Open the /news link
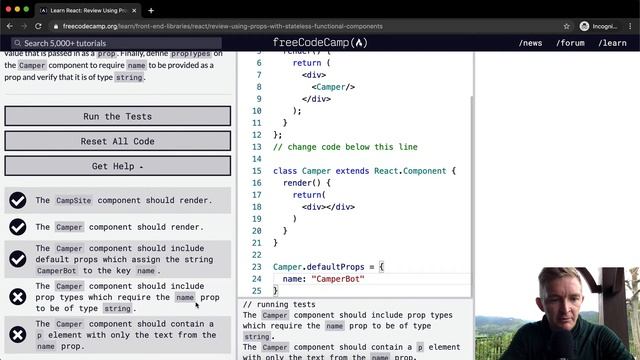 coord(530,43)
